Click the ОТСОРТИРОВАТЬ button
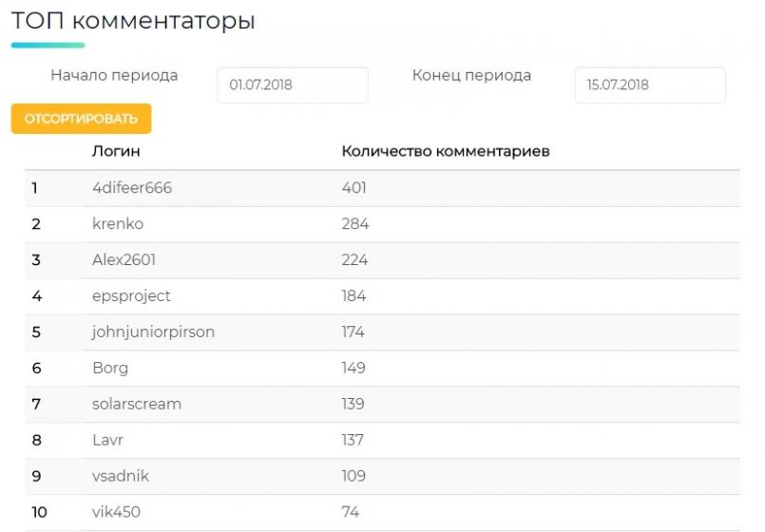The image size is (765, 532). click(81, 119)
